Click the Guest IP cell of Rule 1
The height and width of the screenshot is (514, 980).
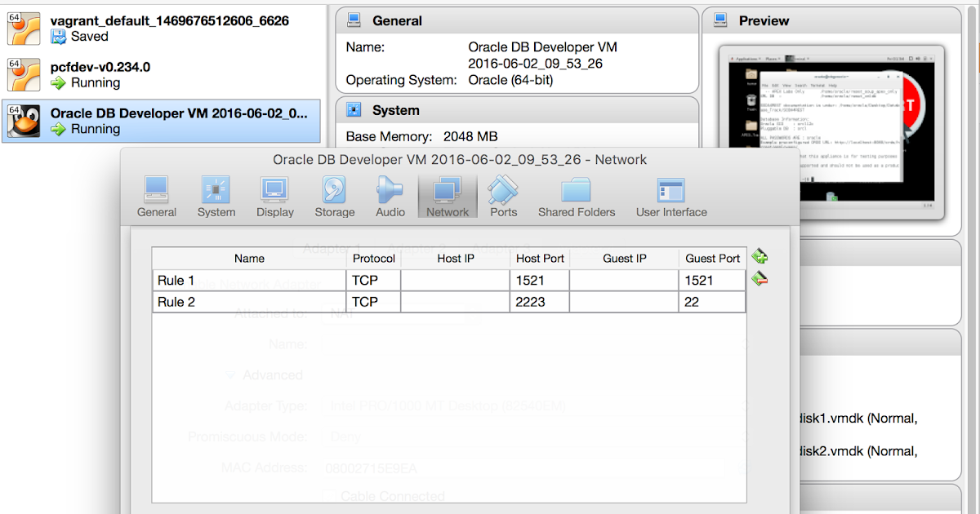(624, 281)
